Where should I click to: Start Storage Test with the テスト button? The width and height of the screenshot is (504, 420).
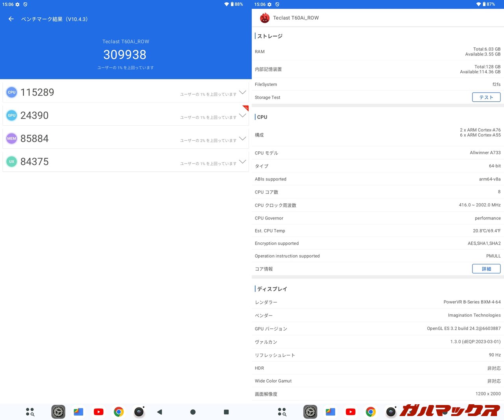[x=486, y=97]
